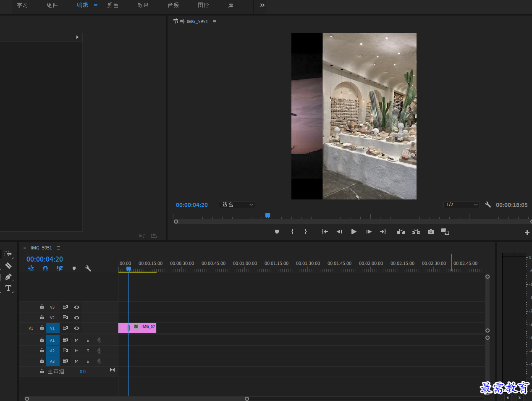Click the Add Marker button in Program monitor
Viewport: 532px width, 401px height.
click(x=277, y=232)
